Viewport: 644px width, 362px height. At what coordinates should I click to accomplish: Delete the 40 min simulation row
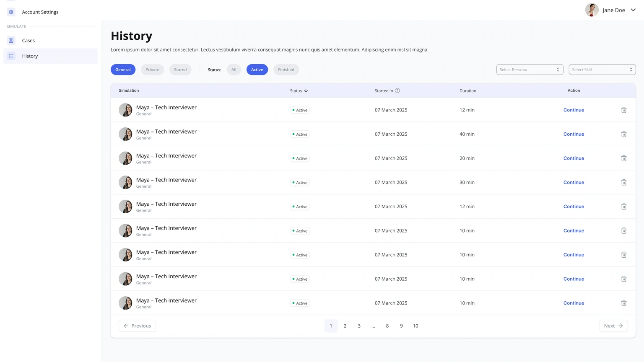point(623,134)
